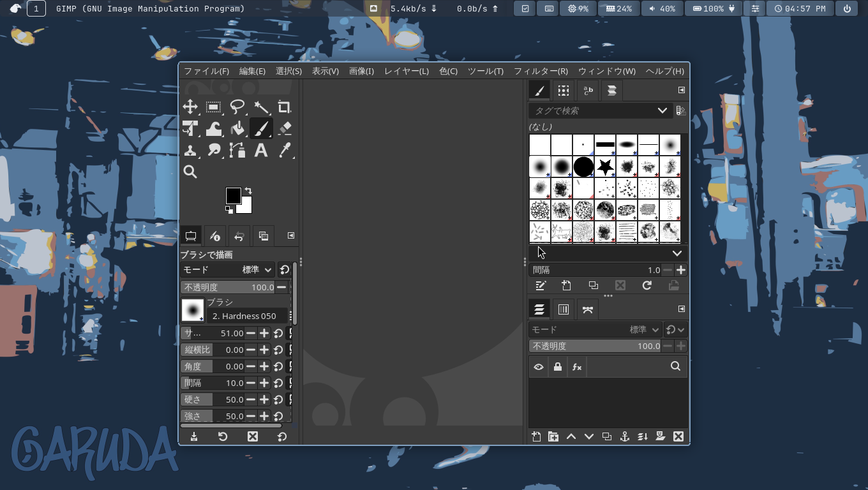Switch to the Undo History tab

click(239, 236)
